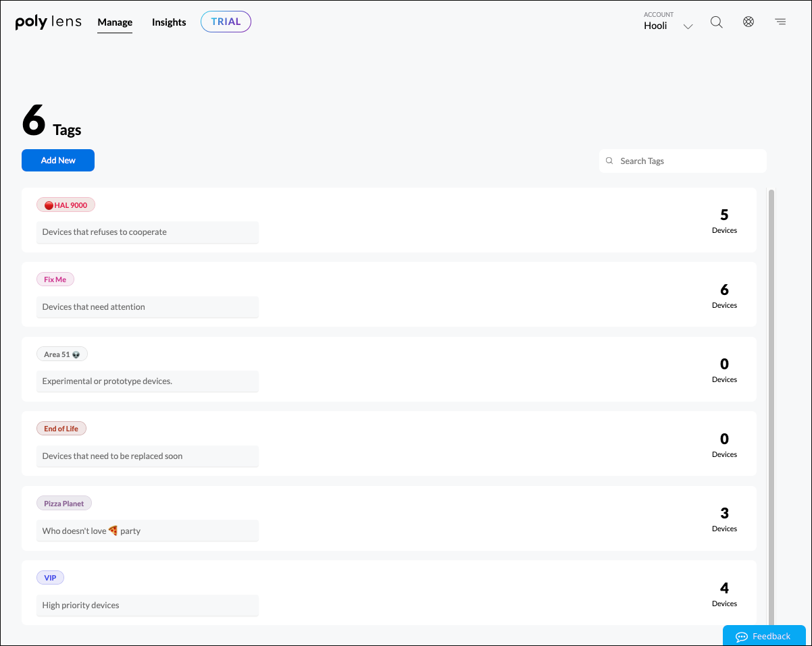
Task: Select the HAL 9000 tag label
Action: (66, 205)
